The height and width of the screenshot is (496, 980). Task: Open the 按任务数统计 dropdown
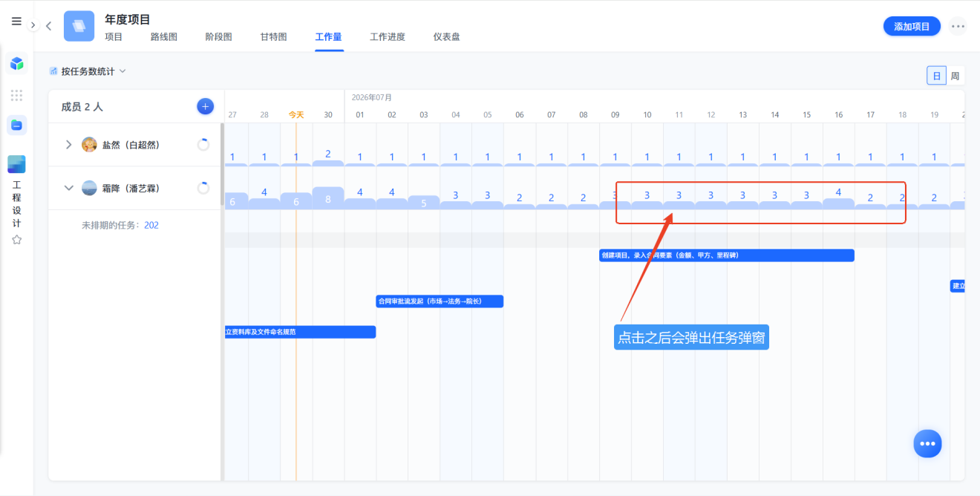pyautogui.click(x=88, y=71)
